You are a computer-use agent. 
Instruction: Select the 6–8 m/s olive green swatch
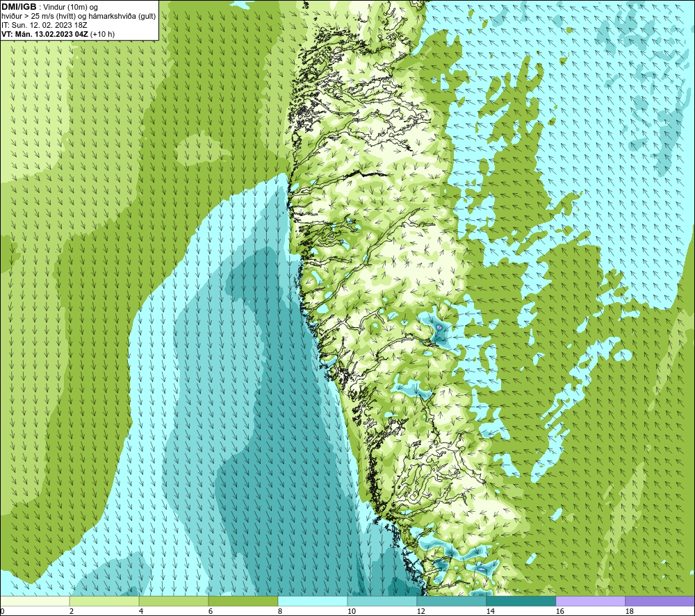(x=243, y=601)
